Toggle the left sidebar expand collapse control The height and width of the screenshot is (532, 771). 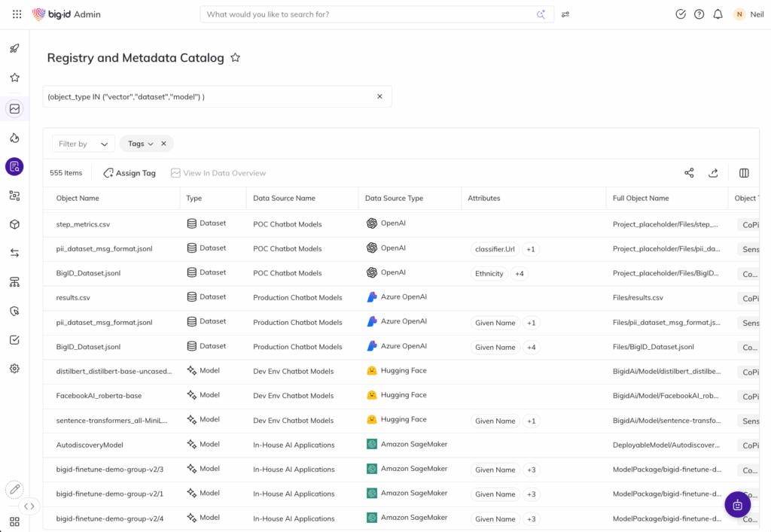29,506
